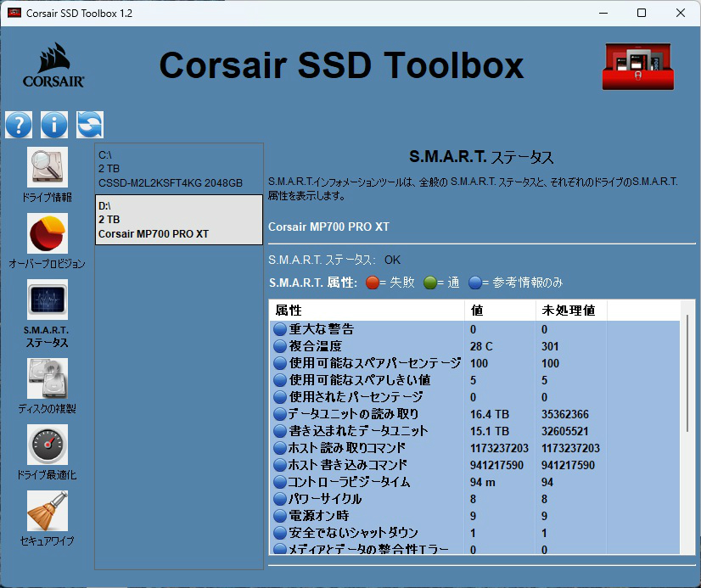Open ドライブ最適化 gauge icon

tap(48, 445)
